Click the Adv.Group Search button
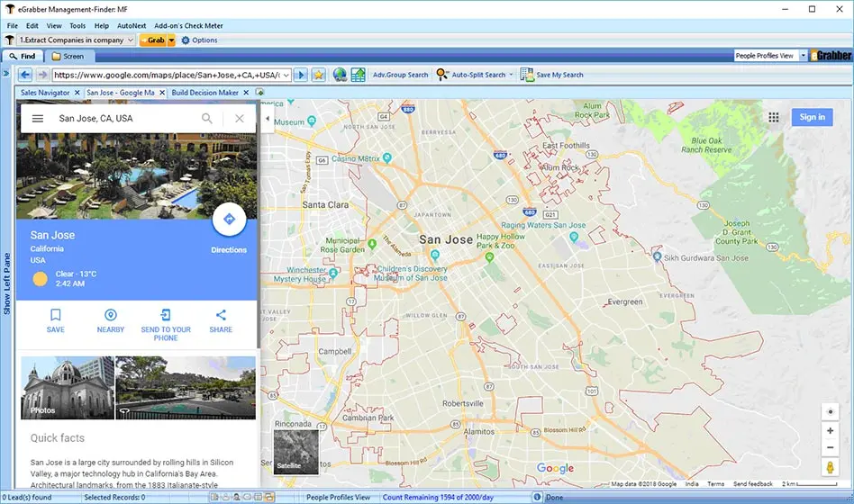Image resolution: width=854 pixels, height=504 pixels. (x=400, y=75)
